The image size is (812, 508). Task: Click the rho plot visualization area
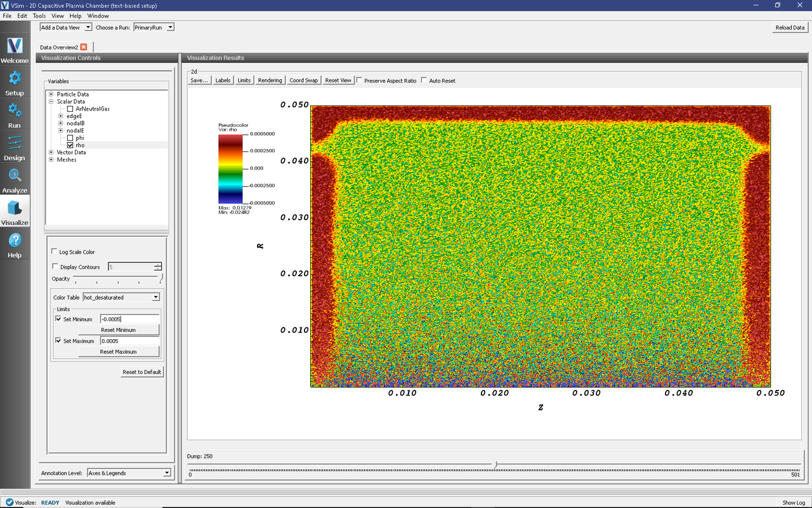point(540,246)
